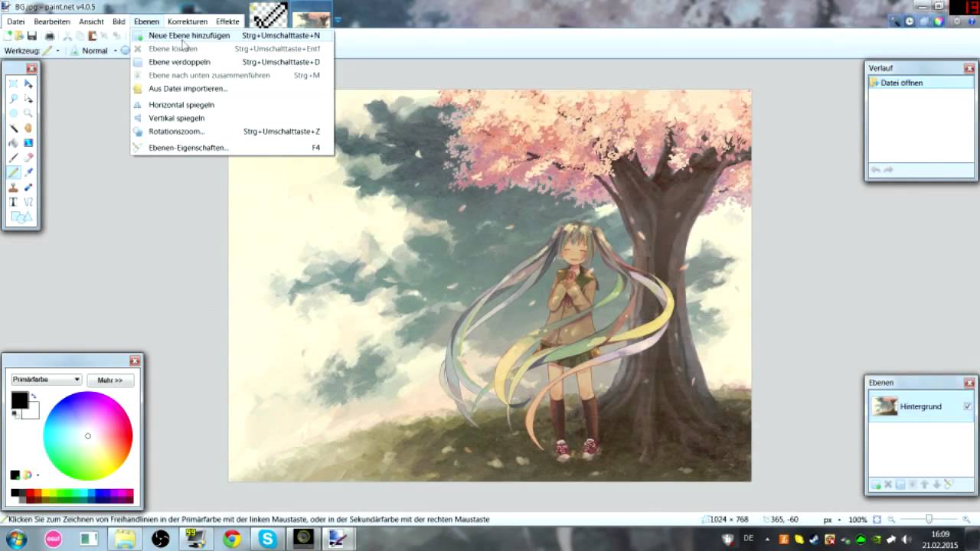The width and height of the screenshot is (980, 551).
Task: Select the Line/Curve tool
Action: point(28,202)
